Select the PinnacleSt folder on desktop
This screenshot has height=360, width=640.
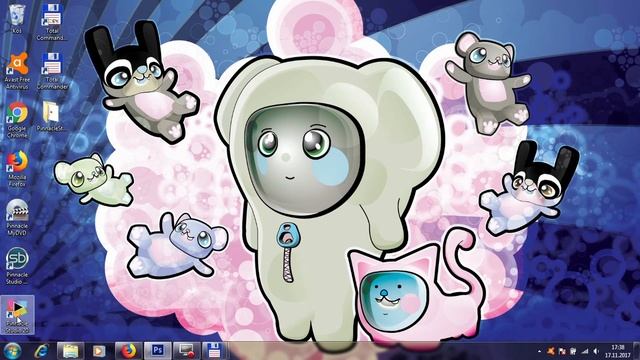pyautogui.click(x=51, y=116)
